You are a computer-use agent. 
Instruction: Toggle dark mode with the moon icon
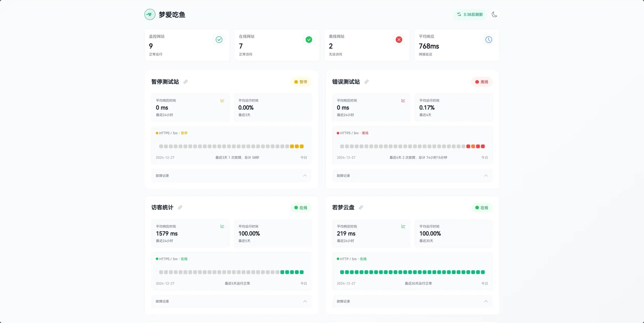click(494, 14)
